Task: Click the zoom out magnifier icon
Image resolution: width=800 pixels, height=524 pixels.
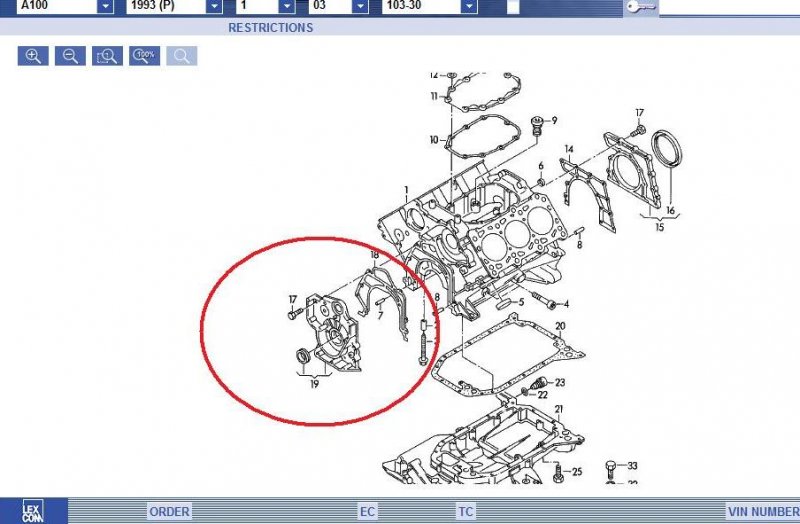Action: coord(70,56)
